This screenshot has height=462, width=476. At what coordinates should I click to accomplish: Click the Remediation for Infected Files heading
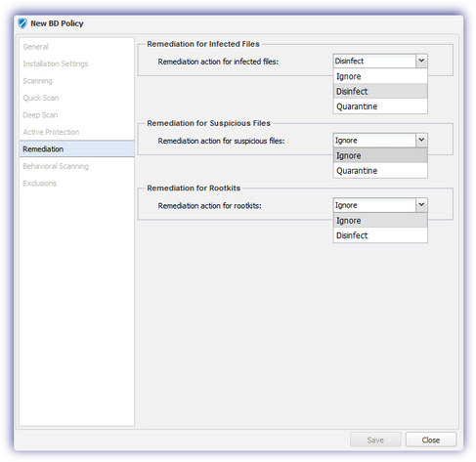203,44
